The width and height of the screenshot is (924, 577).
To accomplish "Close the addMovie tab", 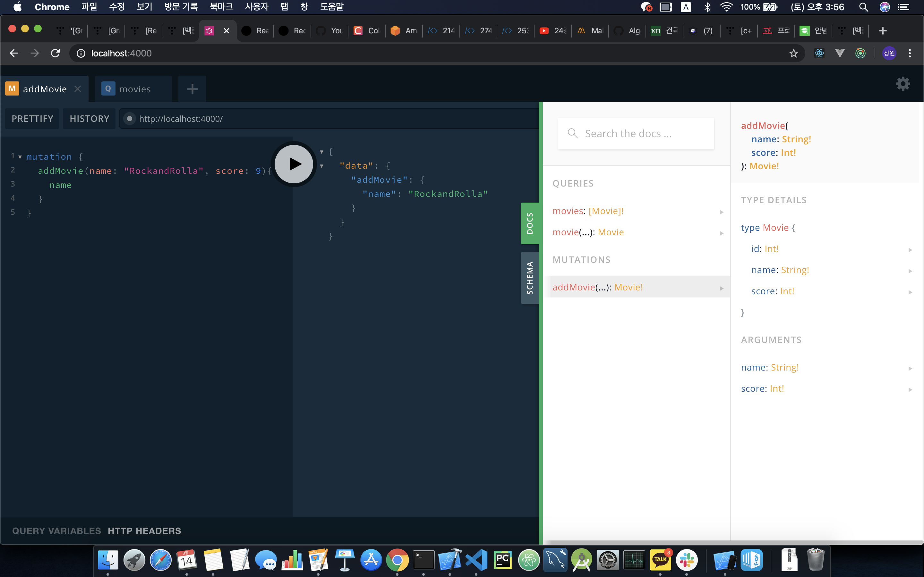I will tap(78, 89).
